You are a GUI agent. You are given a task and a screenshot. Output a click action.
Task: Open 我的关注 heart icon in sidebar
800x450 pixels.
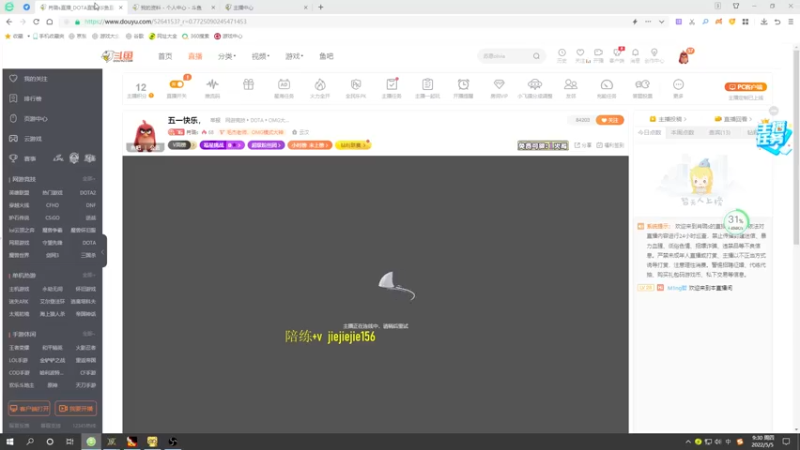(13, 79)
